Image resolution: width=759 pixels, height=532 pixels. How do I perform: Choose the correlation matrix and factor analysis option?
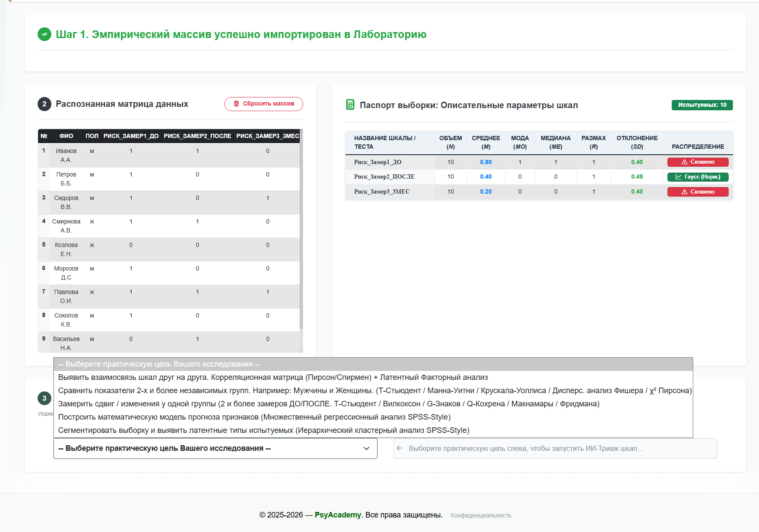point(373,377)
